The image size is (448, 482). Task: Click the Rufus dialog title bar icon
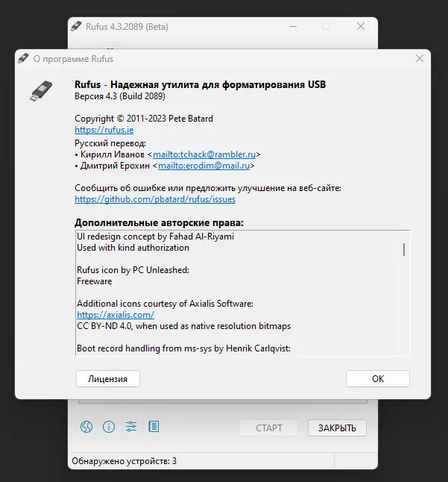pos(23,58)
